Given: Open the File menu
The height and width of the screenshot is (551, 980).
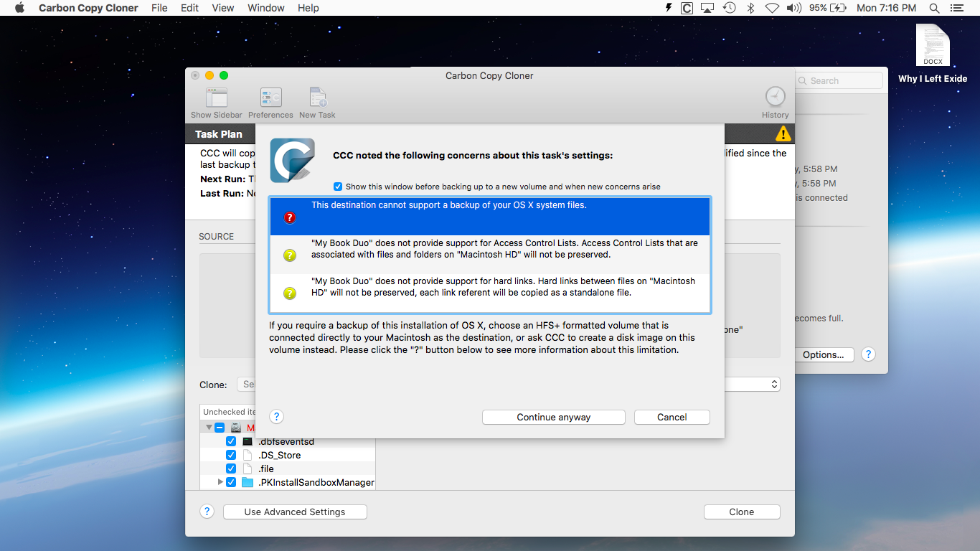Looking at the screenshot, I should point(159,8).
